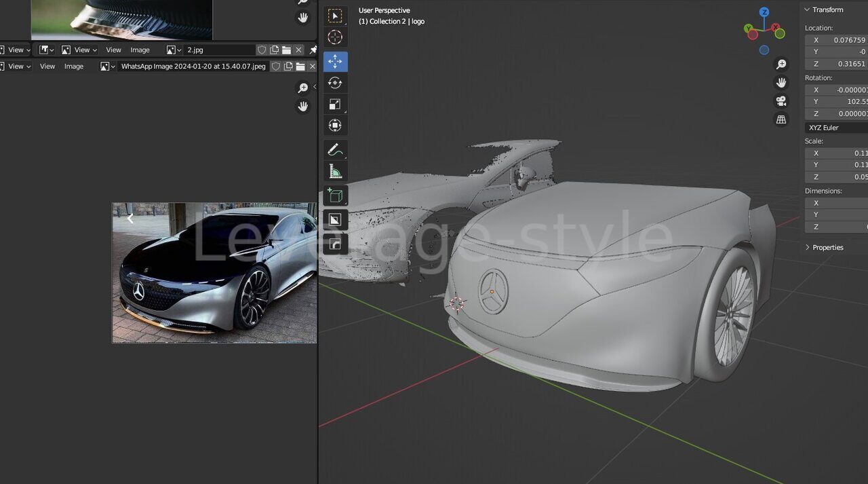Open the XYZ Euler rotation mode dropdown

(836, 128)
